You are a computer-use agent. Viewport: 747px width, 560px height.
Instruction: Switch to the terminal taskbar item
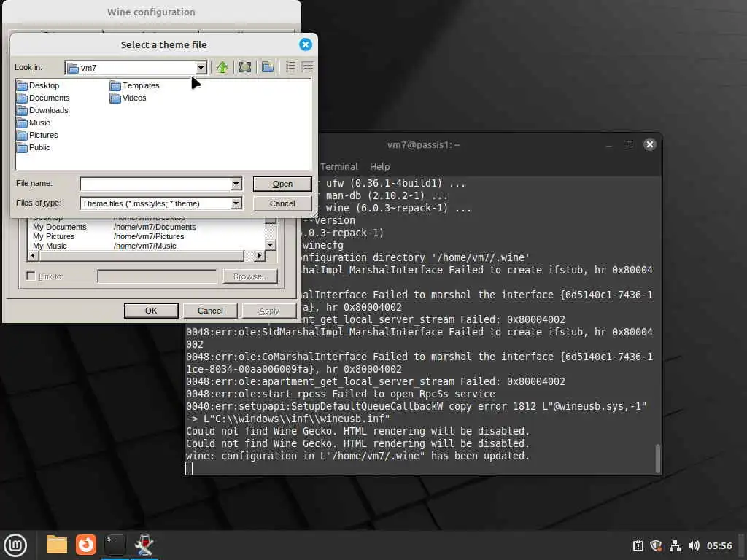pyautogui.click(x=115, y=545)
